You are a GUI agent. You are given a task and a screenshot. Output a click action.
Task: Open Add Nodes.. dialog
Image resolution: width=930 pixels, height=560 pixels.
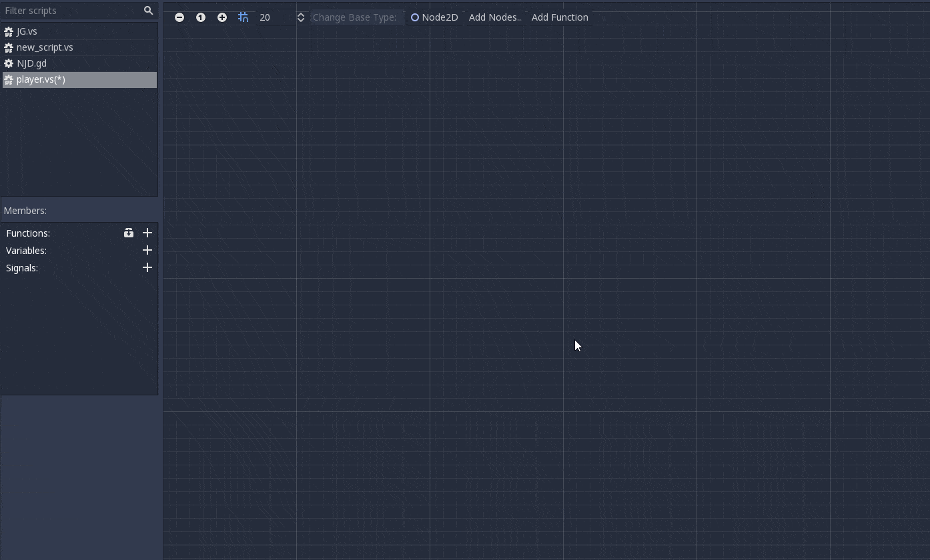pyautogui.click(x=495, y=17)
